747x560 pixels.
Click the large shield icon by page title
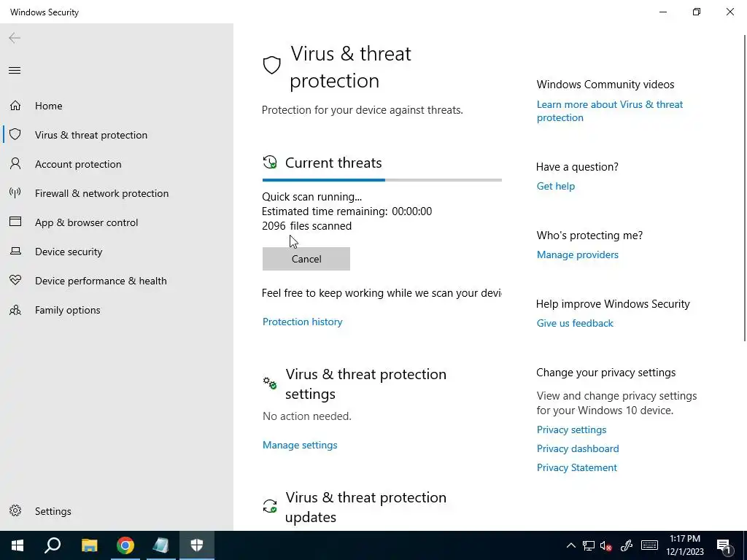(271, 65)
